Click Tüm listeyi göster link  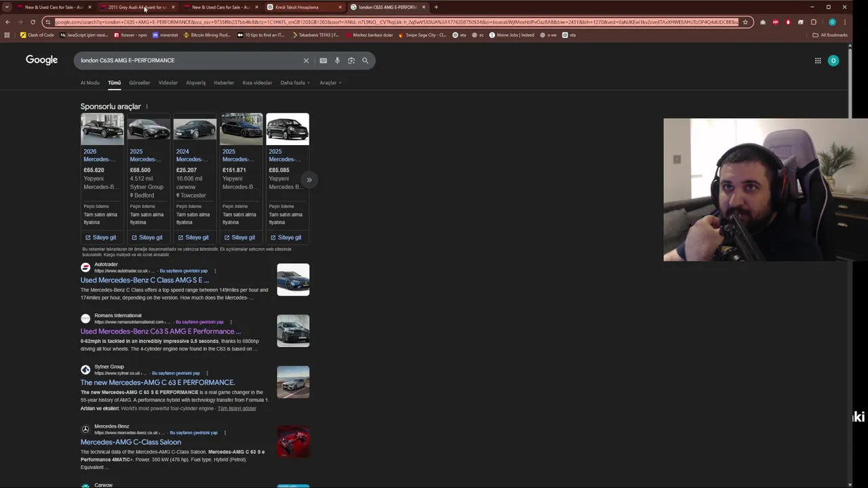point(237,408)
